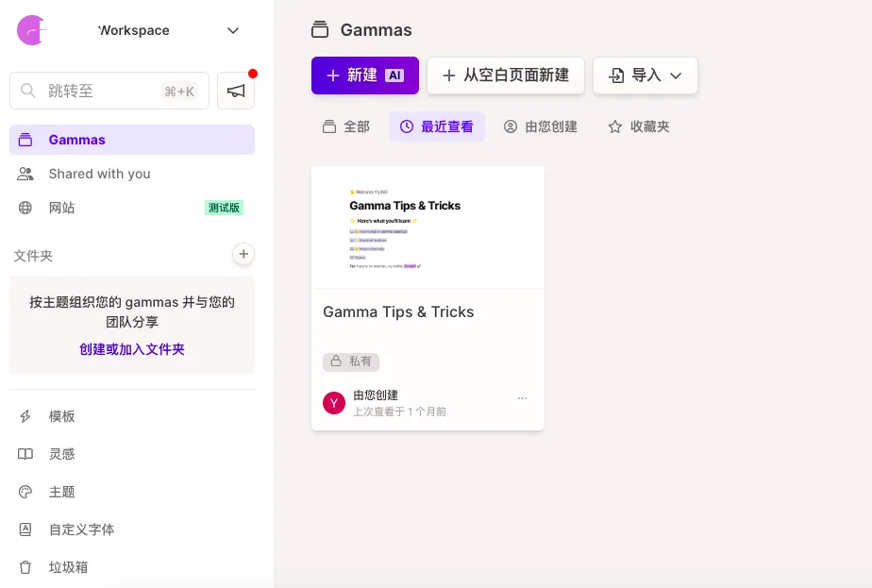Click the 私有 private lock badge
Viewport: 872px width, 588px height.
[x=351, y=361]
